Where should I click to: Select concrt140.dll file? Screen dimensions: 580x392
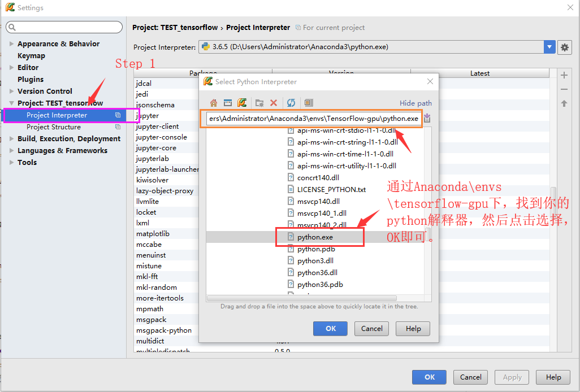[318, 178]
